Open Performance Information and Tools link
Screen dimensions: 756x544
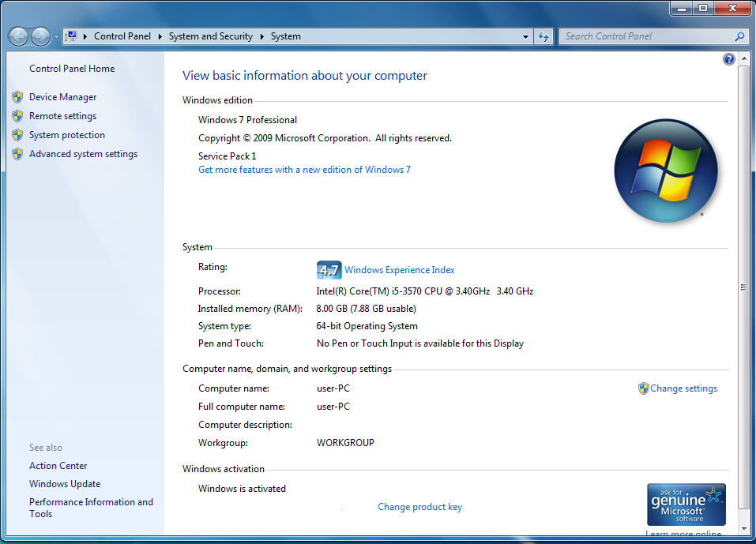tap(91, 508)
